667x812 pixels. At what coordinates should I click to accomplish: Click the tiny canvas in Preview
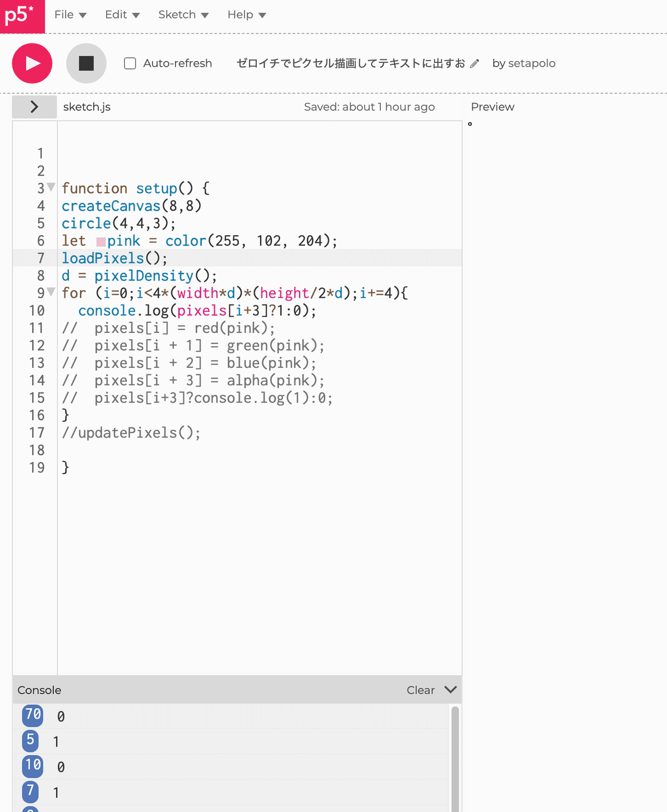coord(470,124)
